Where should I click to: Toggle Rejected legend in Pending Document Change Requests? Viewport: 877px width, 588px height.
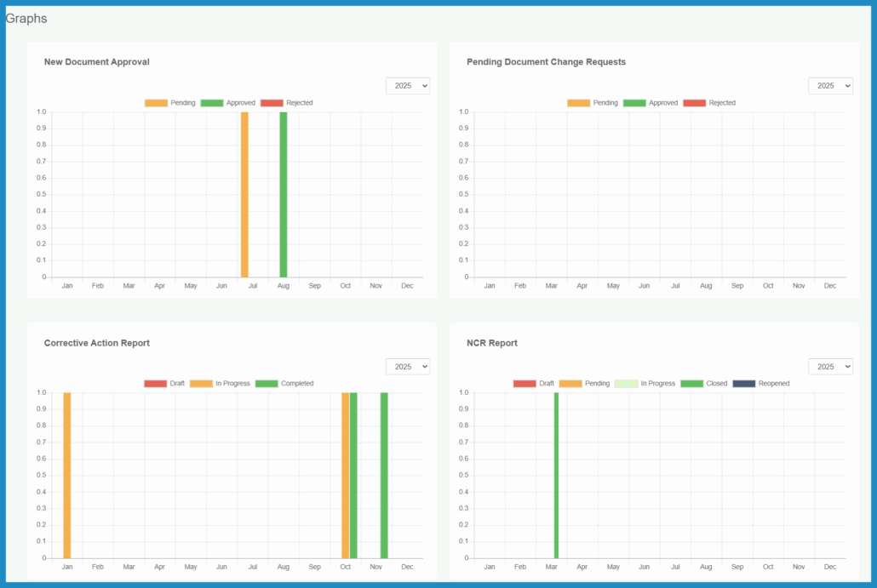[694, 103]
